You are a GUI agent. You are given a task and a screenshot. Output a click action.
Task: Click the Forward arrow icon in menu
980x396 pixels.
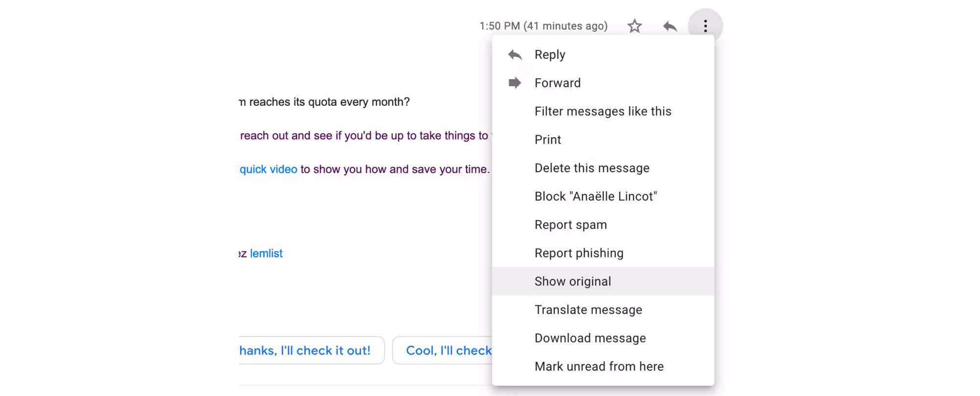click(514, 83)
